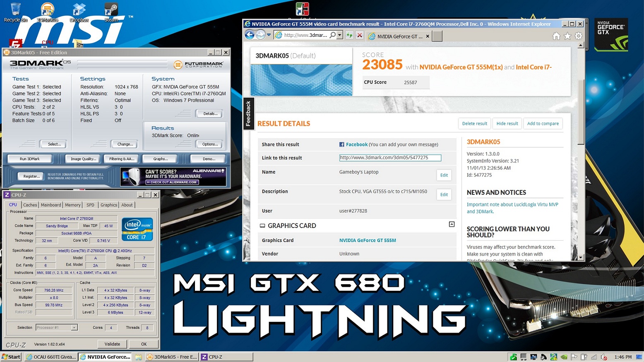Open the CPU-Z processor selection dropdown
Screen dimensions: 644x362
74,328
